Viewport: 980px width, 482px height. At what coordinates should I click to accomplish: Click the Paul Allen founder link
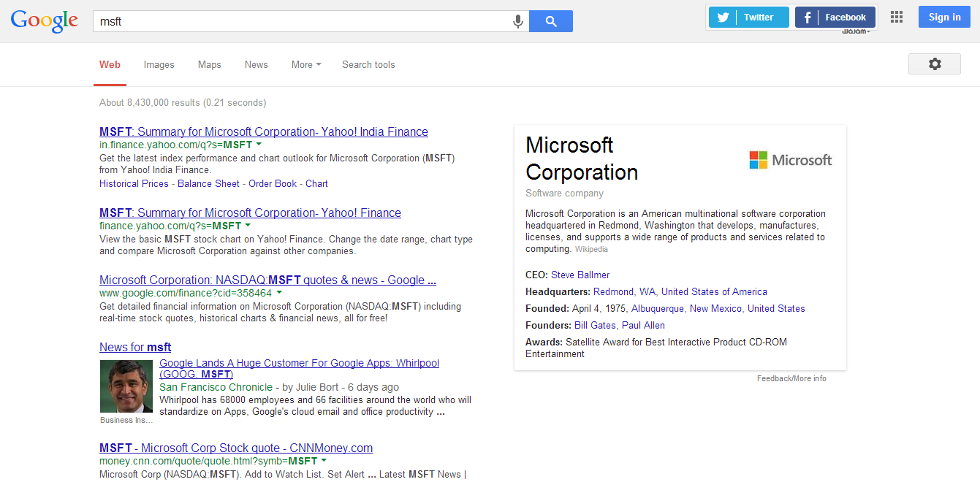(x=643, y=325)
